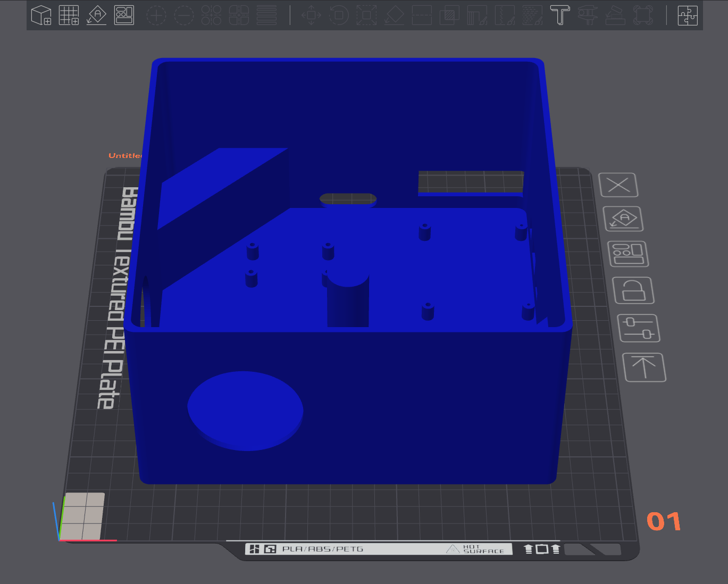Screen dimensions: 728x584
Task: Toggle the plate lock icon
Action: [x=633, y=290]
